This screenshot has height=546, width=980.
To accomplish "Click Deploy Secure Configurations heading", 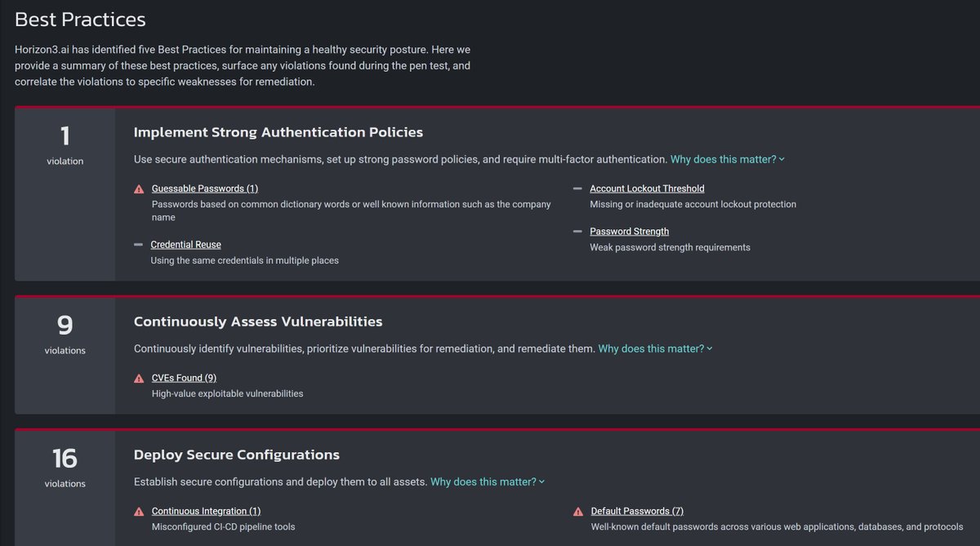I will pos(237,455).
